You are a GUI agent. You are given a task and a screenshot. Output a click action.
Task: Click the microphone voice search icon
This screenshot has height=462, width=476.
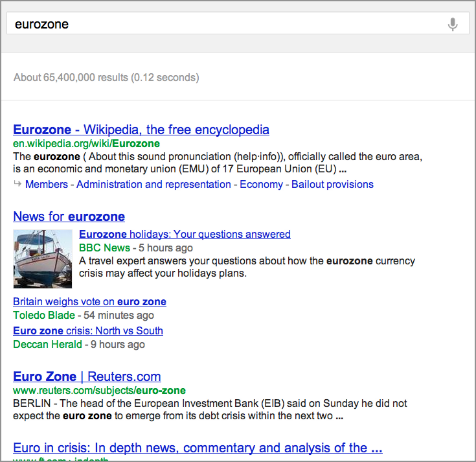tap(453, 25)
